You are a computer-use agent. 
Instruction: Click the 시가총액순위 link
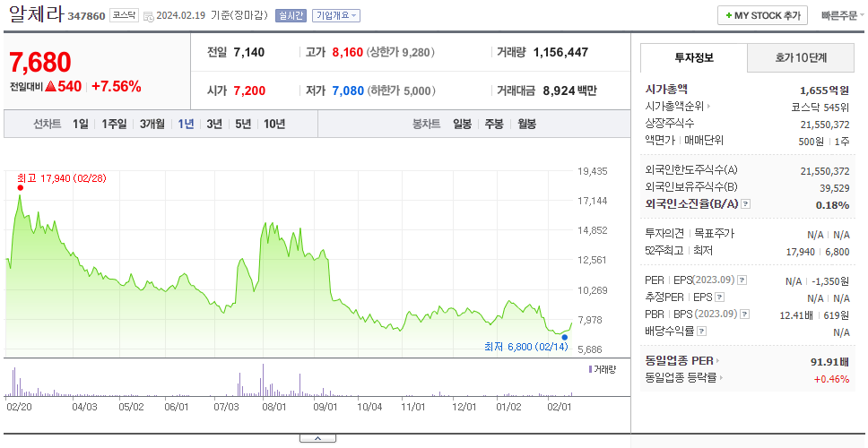pos(675,107)
